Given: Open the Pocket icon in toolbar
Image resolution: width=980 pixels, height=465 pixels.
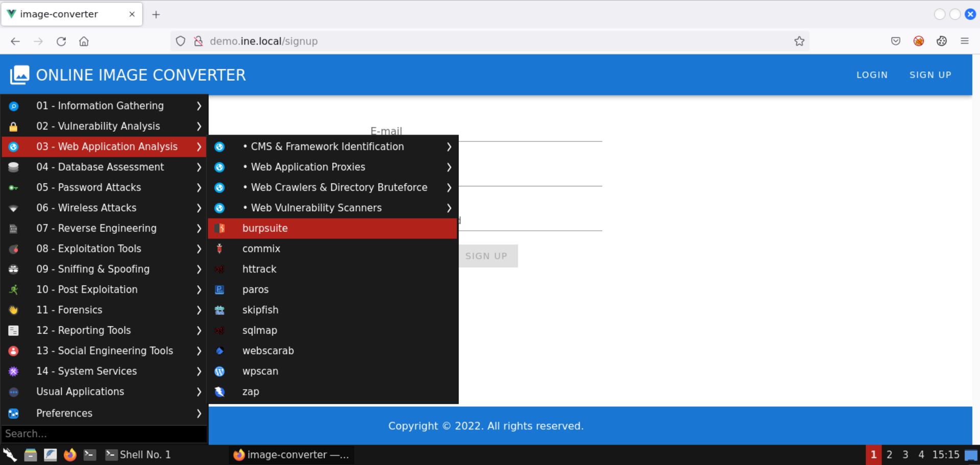Looking at the screenshot, I should tap(896, 41).
